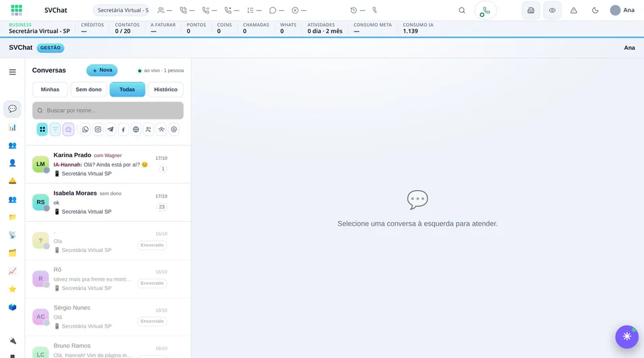Screen dimensions: 644x358
Task: Open the Sérgio Nunes conversation
Action: (x=108, y=317)
